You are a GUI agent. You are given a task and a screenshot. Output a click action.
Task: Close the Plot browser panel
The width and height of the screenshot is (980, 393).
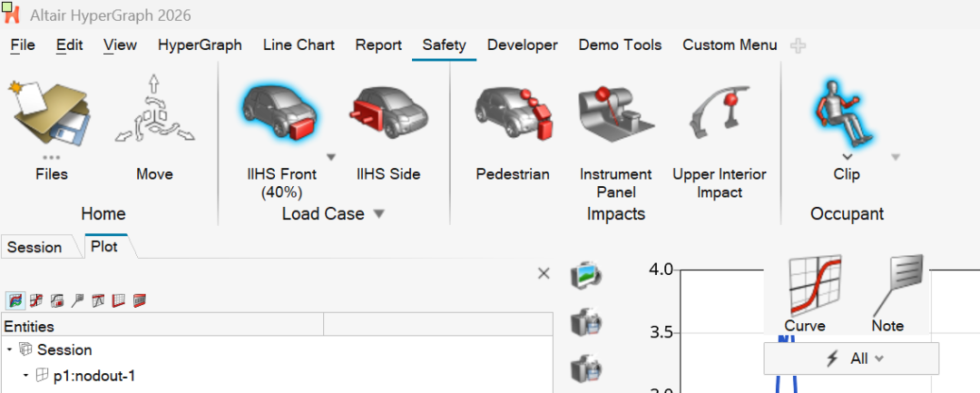544,273
